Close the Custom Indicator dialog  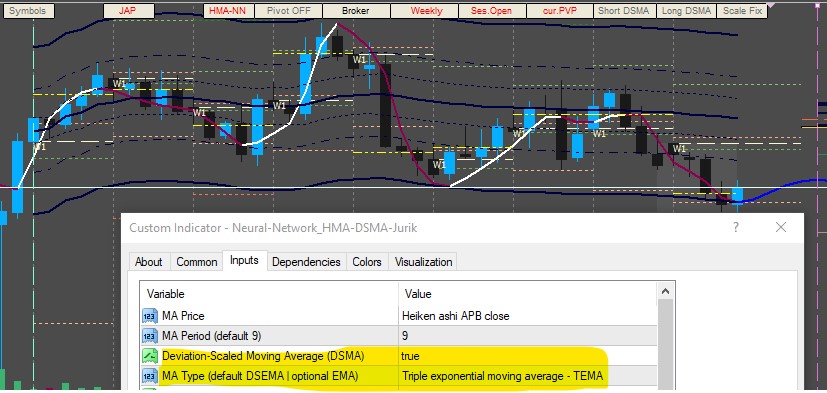tap(781, 227)
